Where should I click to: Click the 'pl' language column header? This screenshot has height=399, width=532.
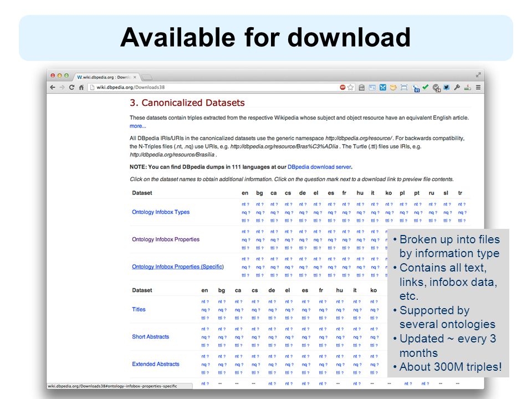[402, 193]
